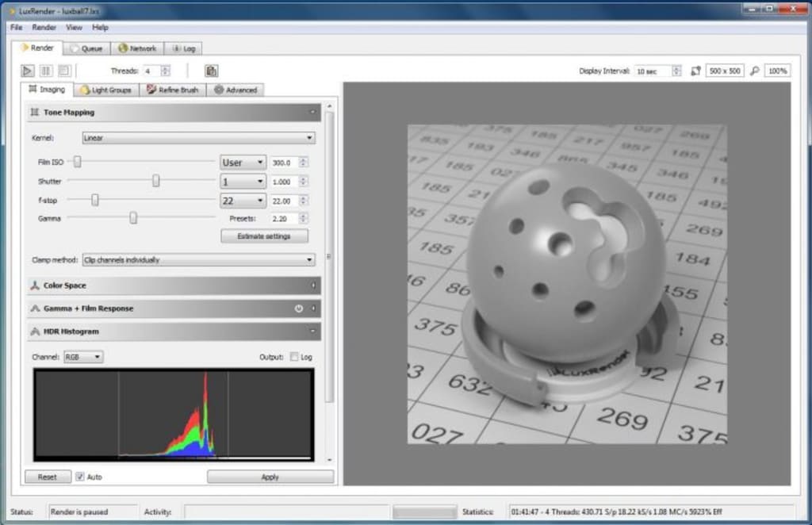
Task: Click the magnifier zoom icon on the render toolbar
Action: coord(756,71)
